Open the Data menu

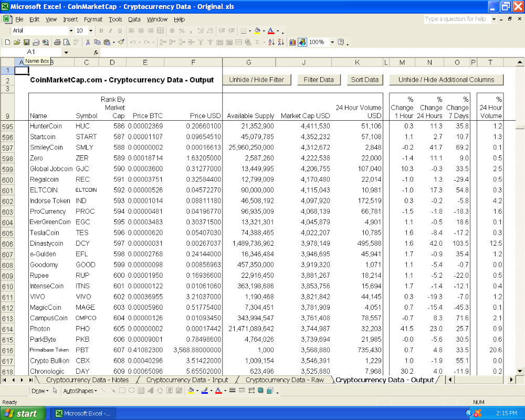click(134, 19)
